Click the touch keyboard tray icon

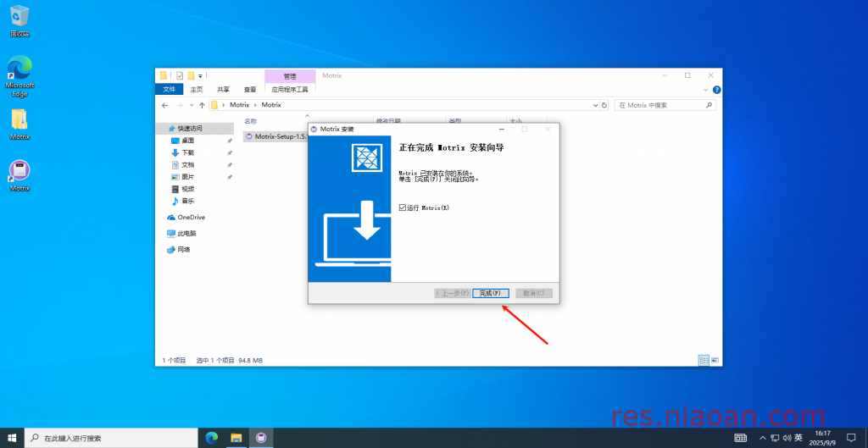[x=740, y=438]
